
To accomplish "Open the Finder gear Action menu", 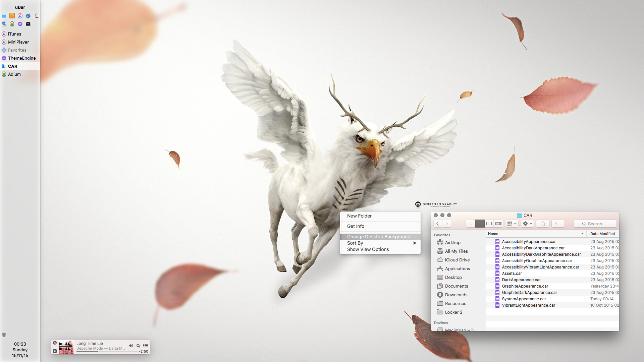I will pos(527,224).
